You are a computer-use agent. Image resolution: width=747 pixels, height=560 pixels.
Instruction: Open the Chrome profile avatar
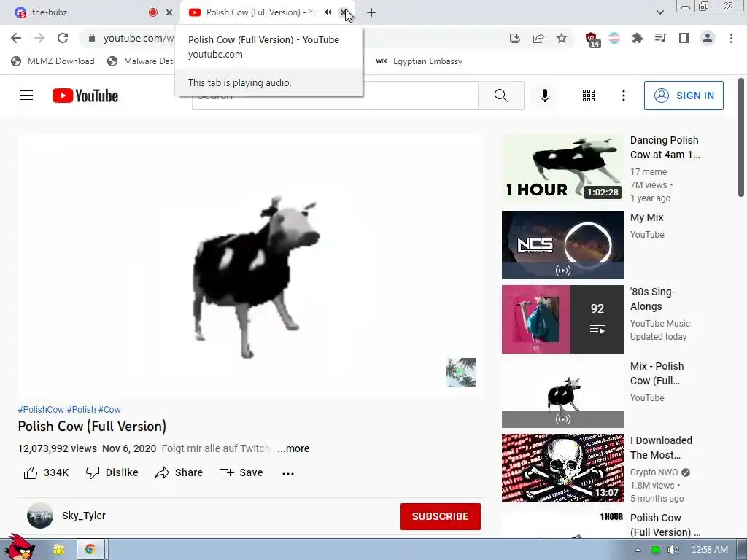708,38
